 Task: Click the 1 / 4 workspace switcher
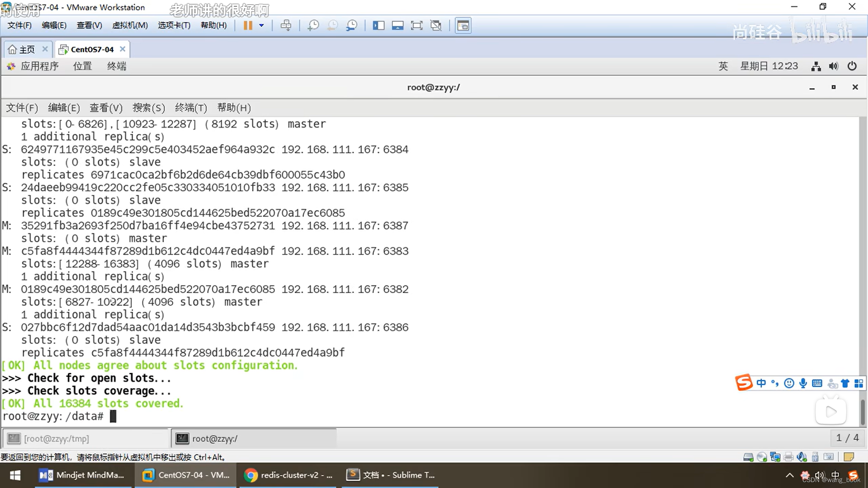(847, 438)
